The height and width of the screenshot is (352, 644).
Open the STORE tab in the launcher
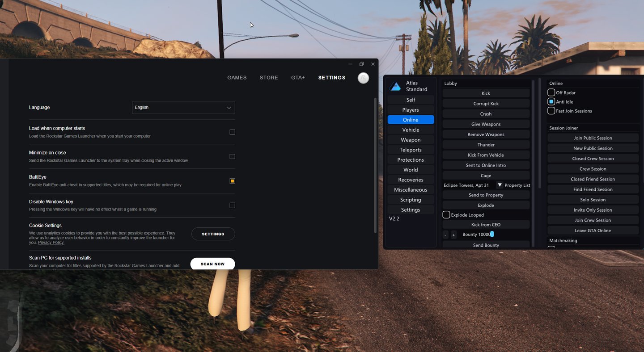269,78
